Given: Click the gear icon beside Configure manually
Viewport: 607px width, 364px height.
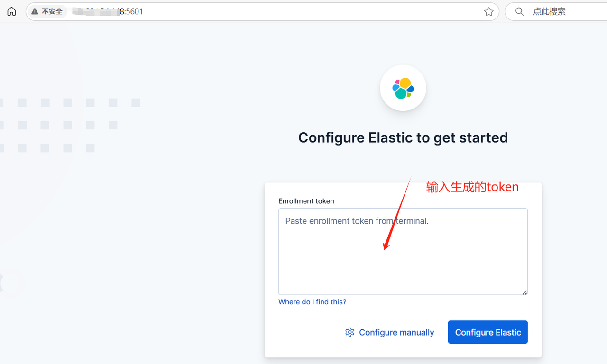Looking at the screenshot, I should point(350,332).
